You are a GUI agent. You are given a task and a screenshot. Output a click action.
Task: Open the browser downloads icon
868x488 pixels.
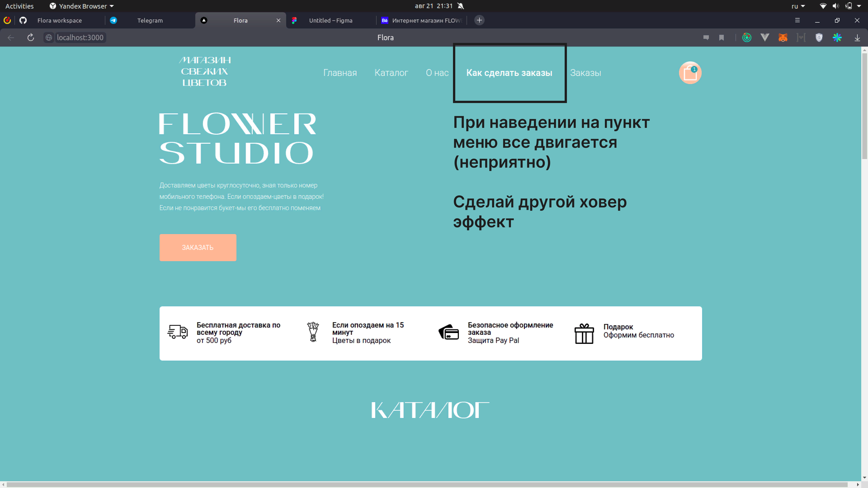pyautogui.click(x=857, y=37)
